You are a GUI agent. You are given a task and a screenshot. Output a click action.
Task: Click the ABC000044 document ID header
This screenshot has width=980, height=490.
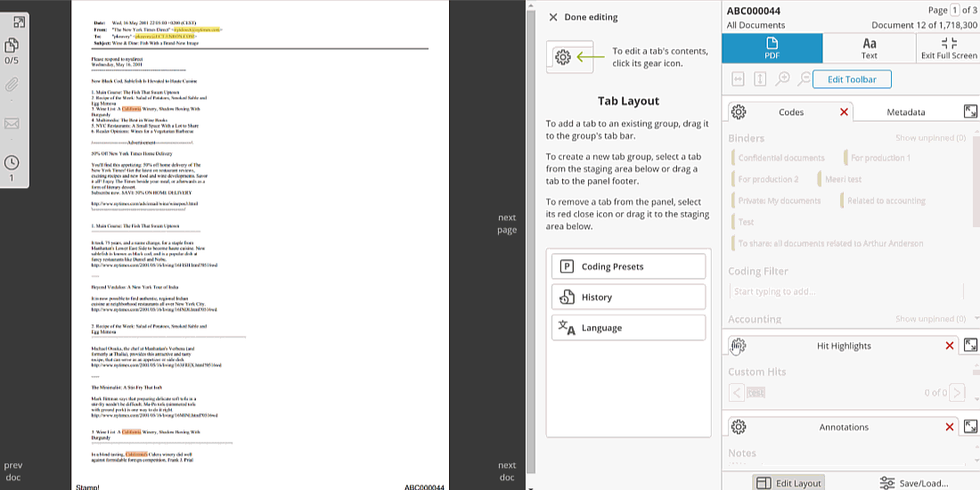coord(753,11)
